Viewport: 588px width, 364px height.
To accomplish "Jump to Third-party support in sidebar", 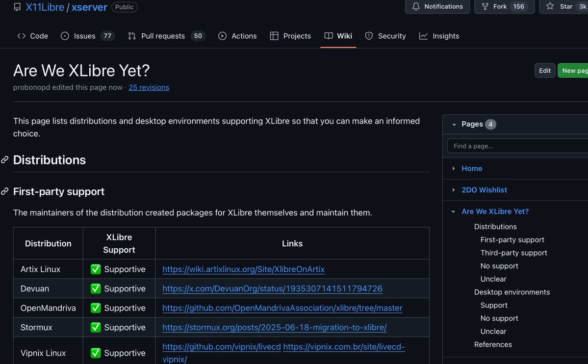I will point(514,253).
